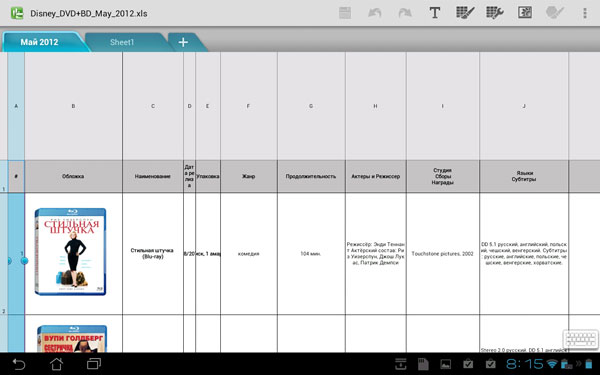The width and height of the screenshot is (600, 375).
Task: Open the 8:15 clock status area
Action: point(525,364)
